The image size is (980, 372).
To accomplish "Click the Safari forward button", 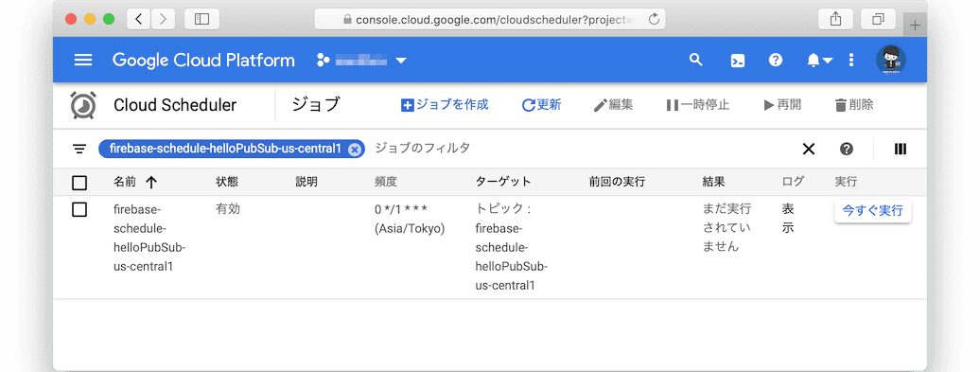I will point(163,19).
